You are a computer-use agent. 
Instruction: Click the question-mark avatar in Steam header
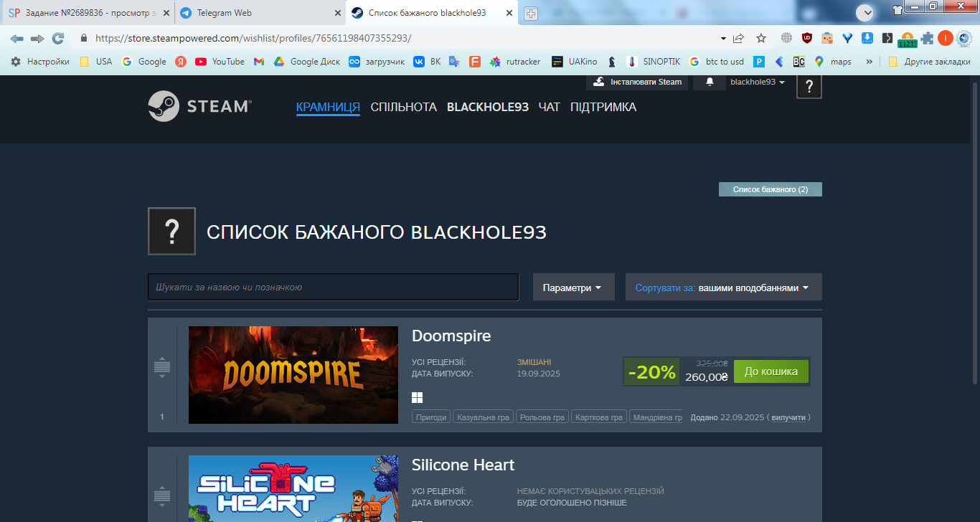pyautogui.click(x=809, y=86)
